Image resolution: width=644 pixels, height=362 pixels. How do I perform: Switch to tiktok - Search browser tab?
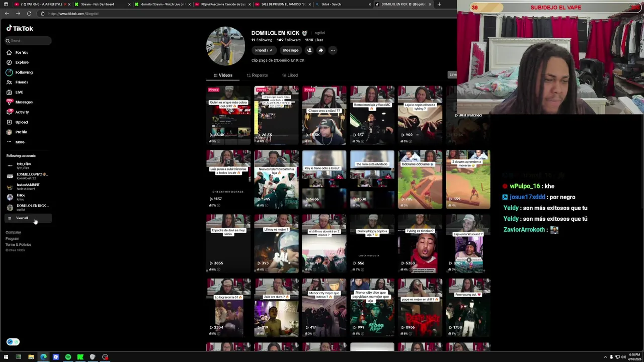[343, 4]
